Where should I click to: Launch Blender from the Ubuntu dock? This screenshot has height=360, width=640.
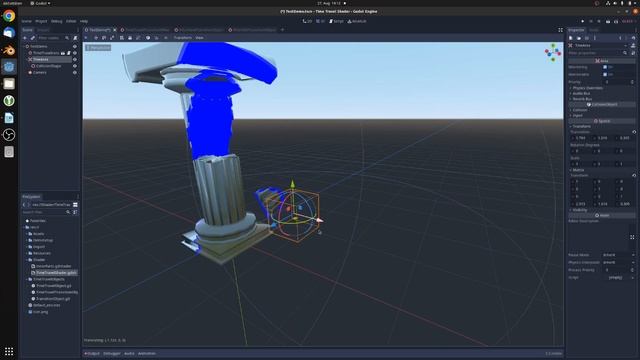(x=9, y=50)
